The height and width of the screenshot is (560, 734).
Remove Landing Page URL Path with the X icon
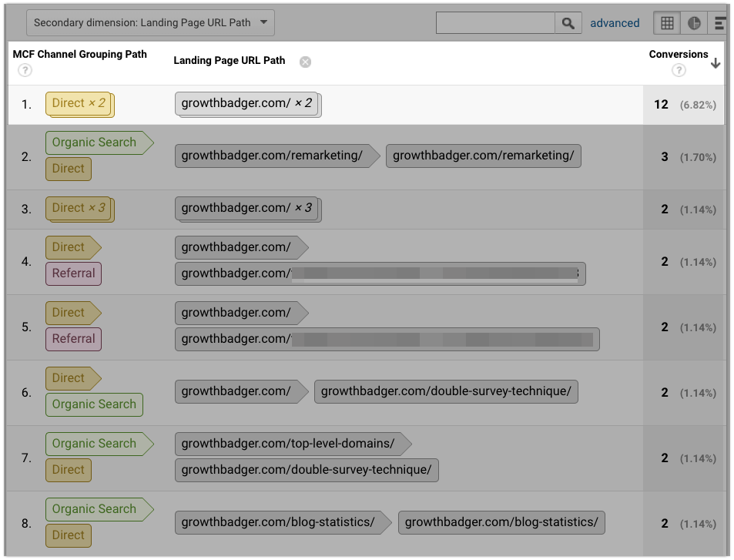(305, 62)
